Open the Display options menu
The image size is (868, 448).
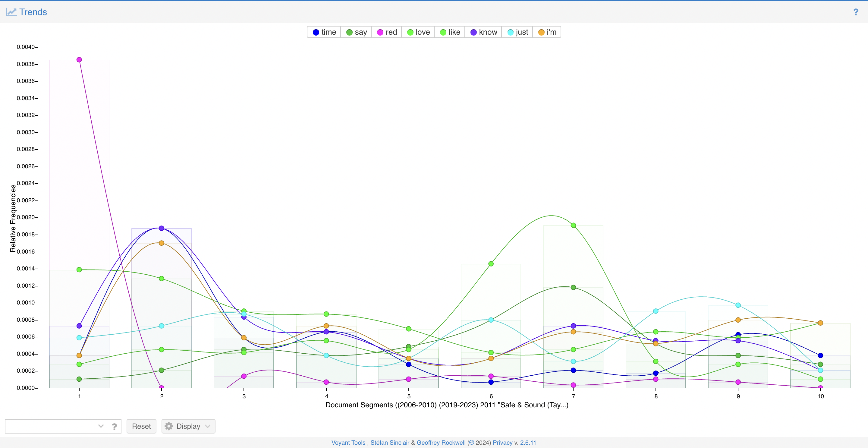188,426
